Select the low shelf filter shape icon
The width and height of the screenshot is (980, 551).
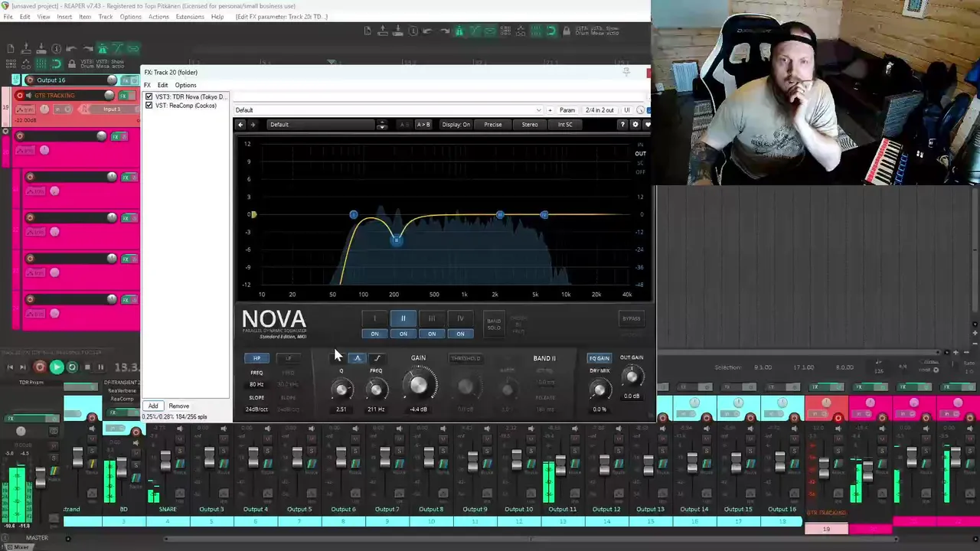pos(338,358)
